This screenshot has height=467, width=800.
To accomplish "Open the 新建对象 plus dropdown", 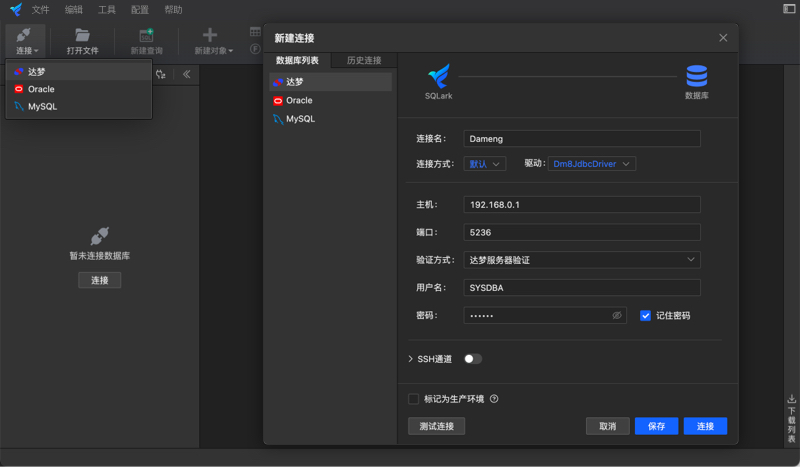I will tap(213, 40).
